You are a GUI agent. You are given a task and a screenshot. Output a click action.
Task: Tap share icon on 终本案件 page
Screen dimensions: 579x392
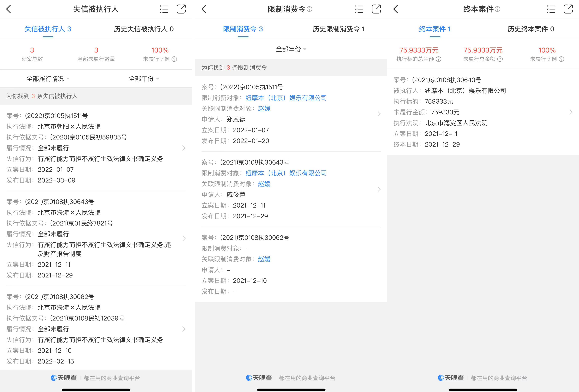pos(568,9)
